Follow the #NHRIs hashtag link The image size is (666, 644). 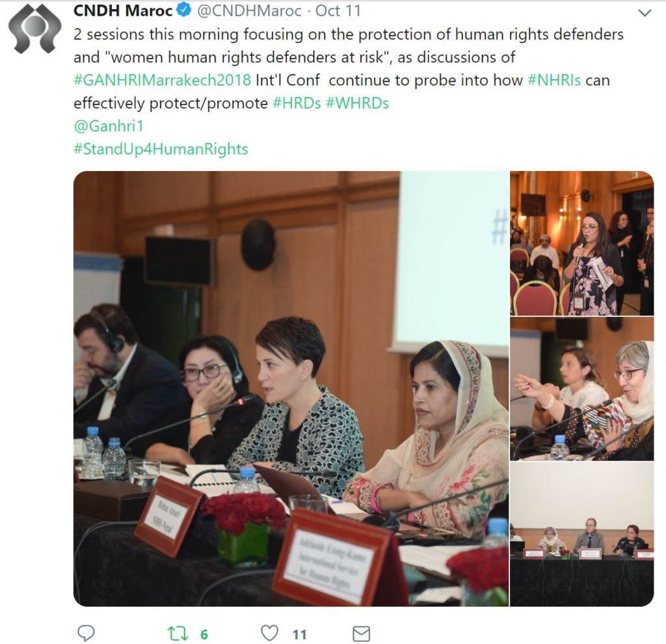[554, 80]
